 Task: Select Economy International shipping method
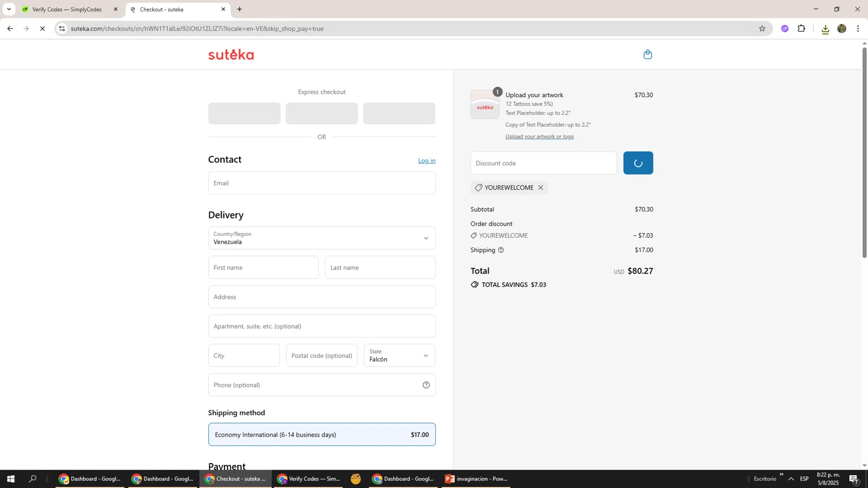point(322,435)
